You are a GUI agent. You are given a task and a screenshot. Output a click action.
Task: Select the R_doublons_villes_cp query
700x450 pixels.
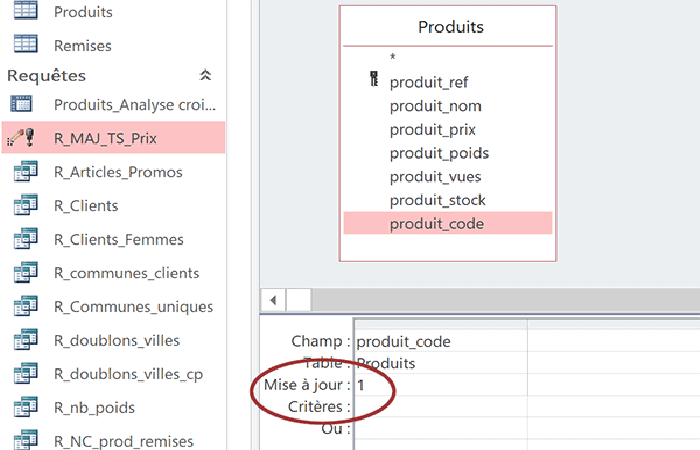(x=113, y=374)
